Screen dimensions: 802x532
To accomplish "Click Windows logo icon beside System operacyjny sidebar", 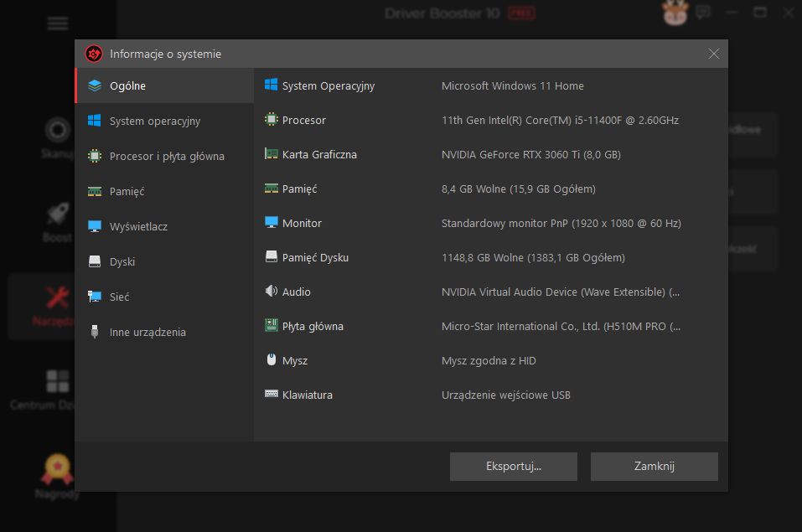I will coord(95,121).
